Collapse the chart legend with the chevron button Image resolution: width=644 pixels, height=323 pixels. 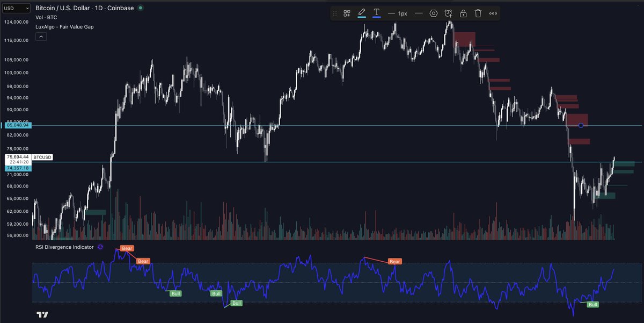click(41, 36)
